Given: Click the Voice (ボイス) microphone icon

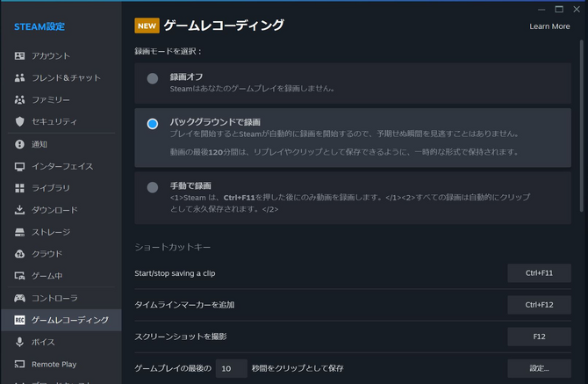Looking at the screenshot, I should click(x=19, y=342).
